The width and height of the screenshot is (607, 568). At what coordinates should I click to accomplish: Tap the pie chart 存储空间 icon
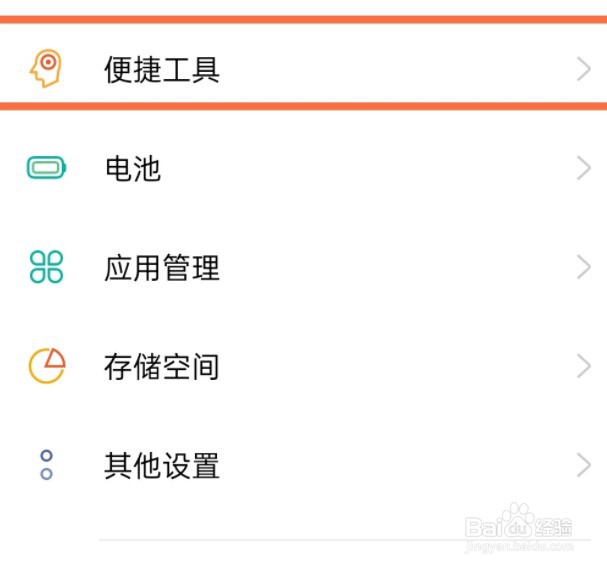(x=46, y=366)
